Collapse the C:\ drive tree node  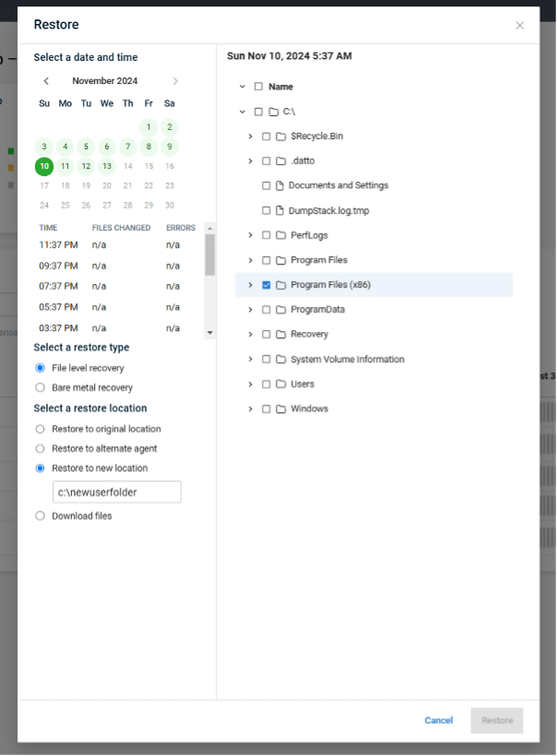[x=243, y=112]
